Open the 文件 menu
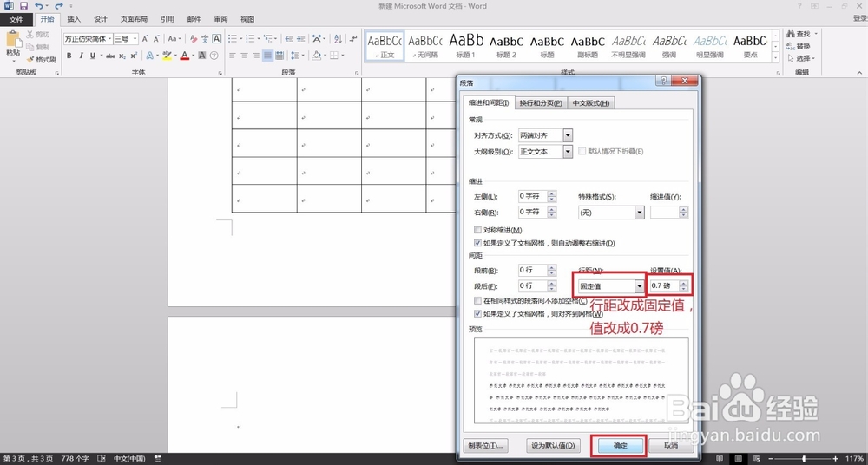868x465 pixels. click(x=16, y=19)
